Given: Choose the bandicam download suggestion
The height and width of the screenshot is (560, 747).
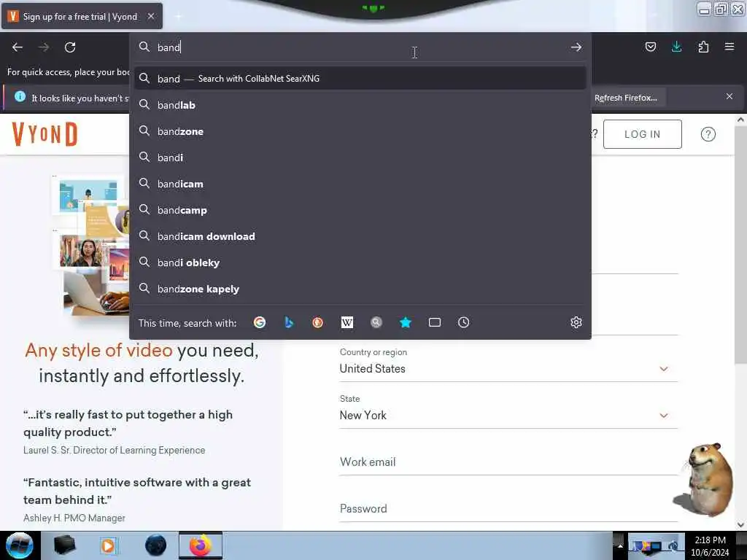Looking at the screenshot, I should click(x=360, y=236).
